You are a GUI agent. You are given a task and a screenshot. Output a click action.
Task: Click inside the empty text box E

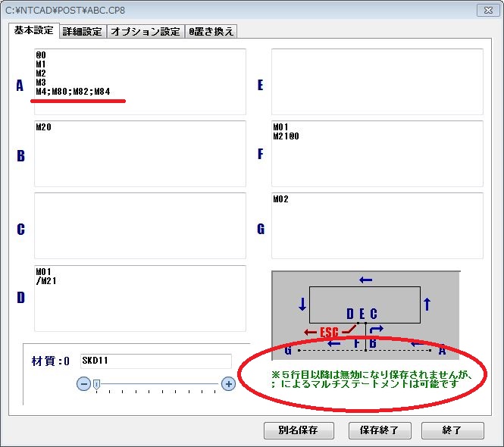377,82
